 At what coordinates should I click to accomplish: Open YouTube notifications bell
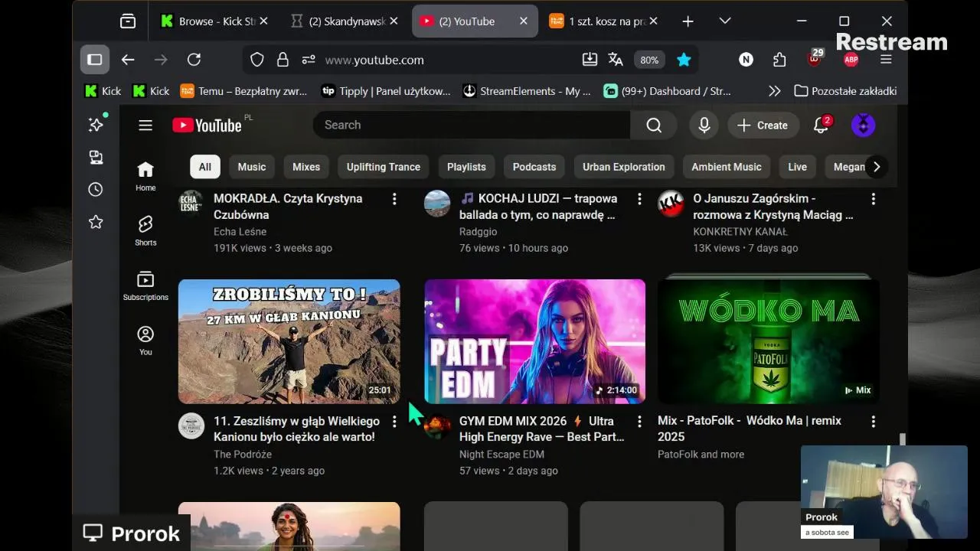point(821,126)
